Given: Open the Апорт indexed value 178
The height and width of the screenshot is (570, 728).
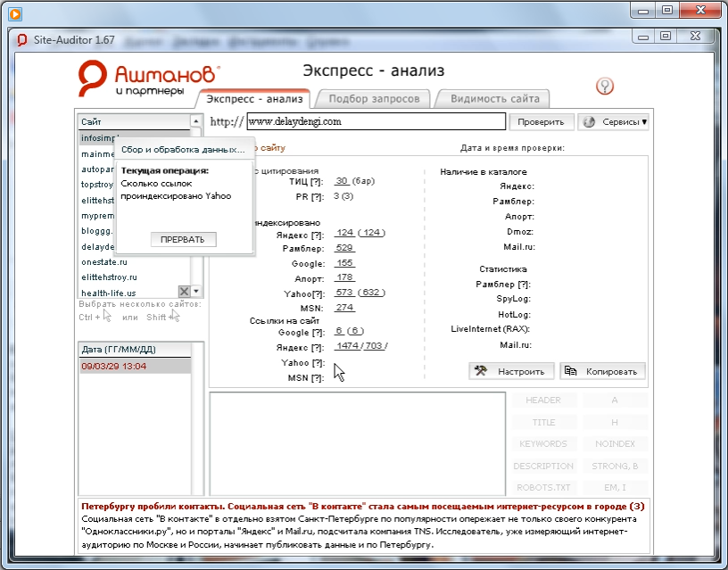Looking at the screenshot, I should click(344, 277).
